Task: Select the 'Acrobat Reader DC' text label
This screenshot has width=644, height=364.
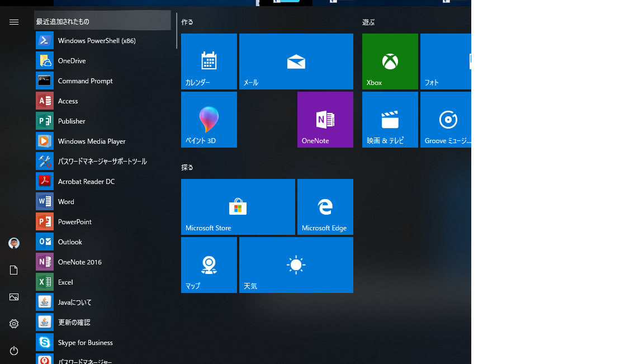Action: [86, 182]
